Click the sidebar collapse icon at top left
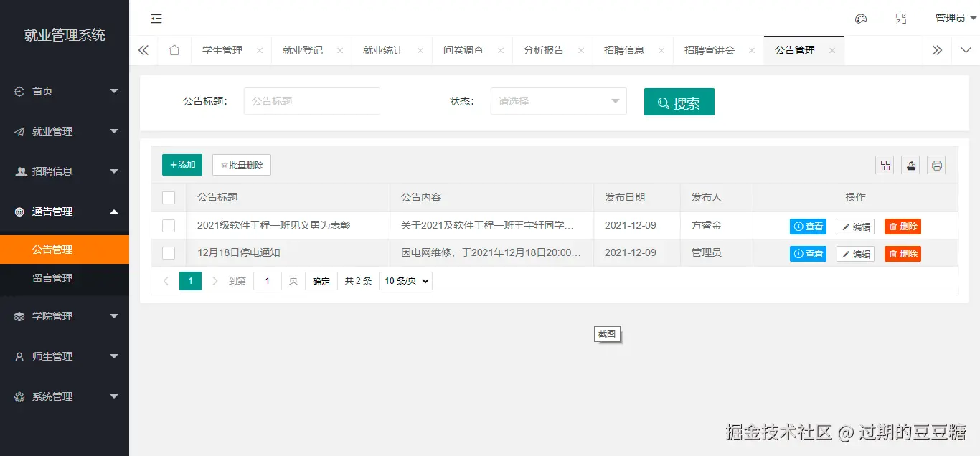This screenshot has height=456, width=980. [x=156, y=18]
